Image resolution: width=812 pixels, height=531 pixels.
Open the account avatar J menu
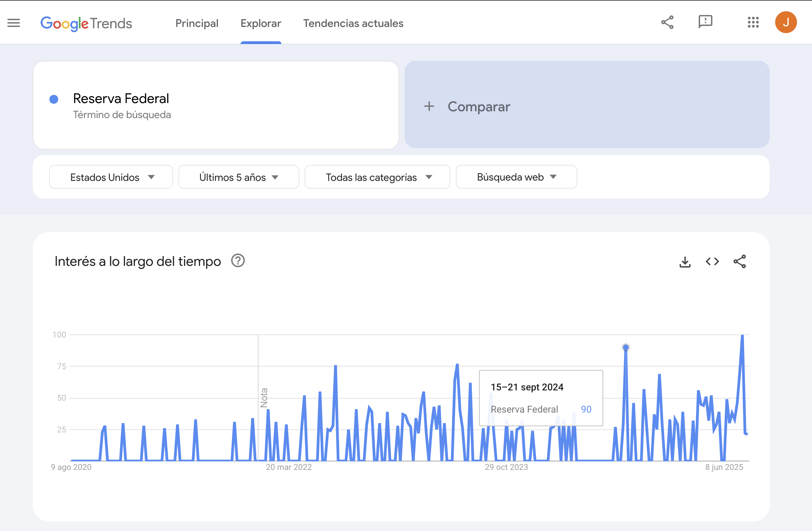coord(786,23)
